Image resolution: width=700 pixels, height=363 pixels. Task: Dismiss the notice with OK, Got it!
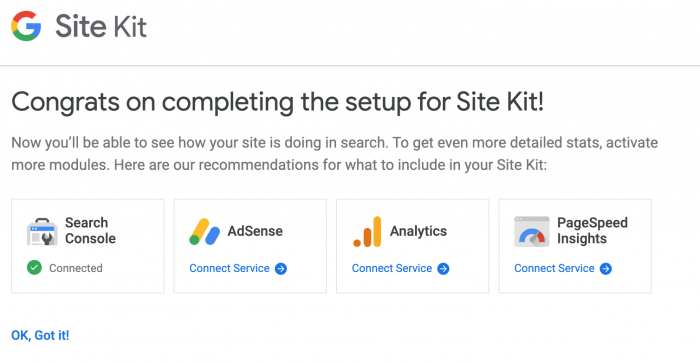40,335
